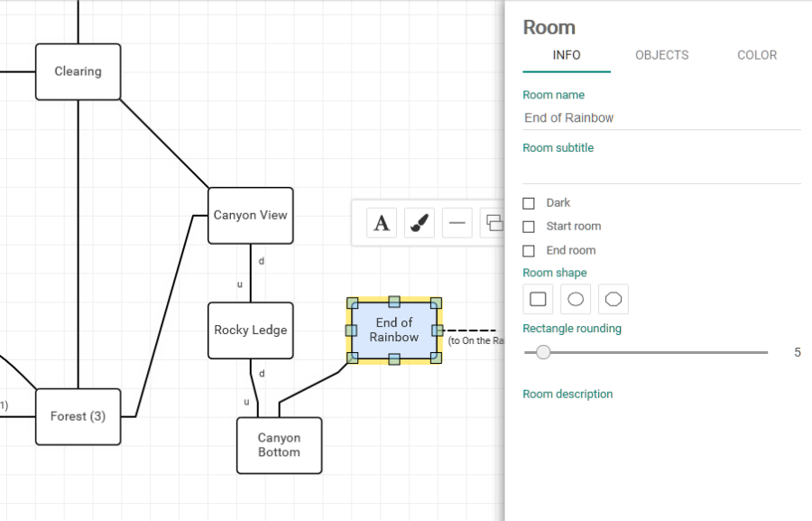Click the Room description label
812x521 pixels.
(567, 394)
